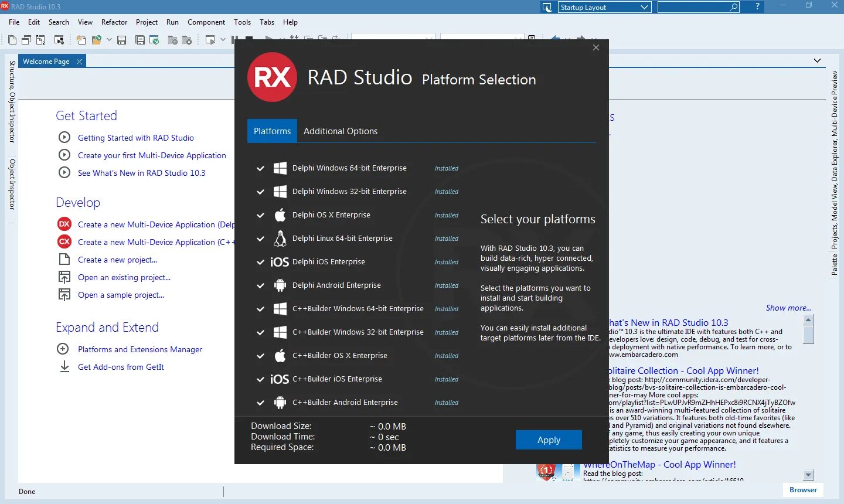844x504 pixels.
Task: Click the Apply button
Action: click(x=549, y=440)
